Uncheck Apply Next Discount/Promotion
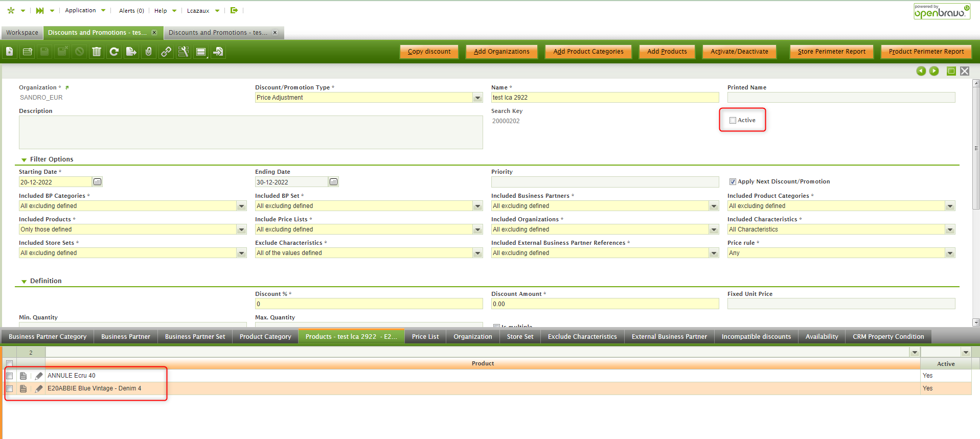The image size is (980, 439). tap(733, 182)
